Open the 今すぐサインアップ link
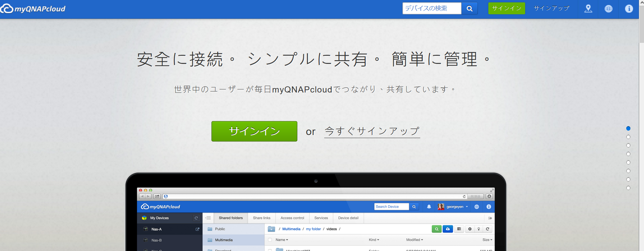Viewport: 644px width, 251px height. (x=372, y=131)
